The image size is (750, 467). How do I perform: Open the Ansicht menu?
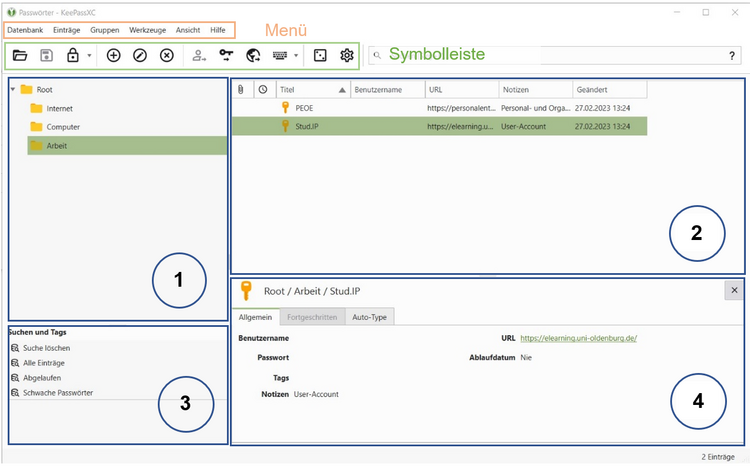188,30
